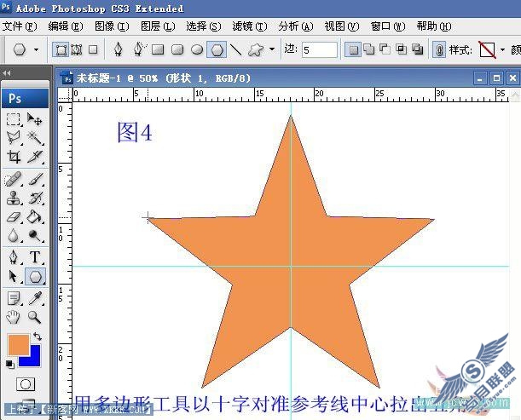Reset default foreground and background colors
The image size is (521, 420).
(x=9, y=365)
